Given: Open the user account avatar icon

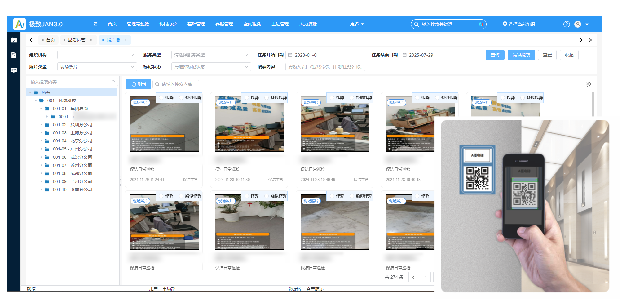Looking at the screenshot, I should [x=578, y=24].
